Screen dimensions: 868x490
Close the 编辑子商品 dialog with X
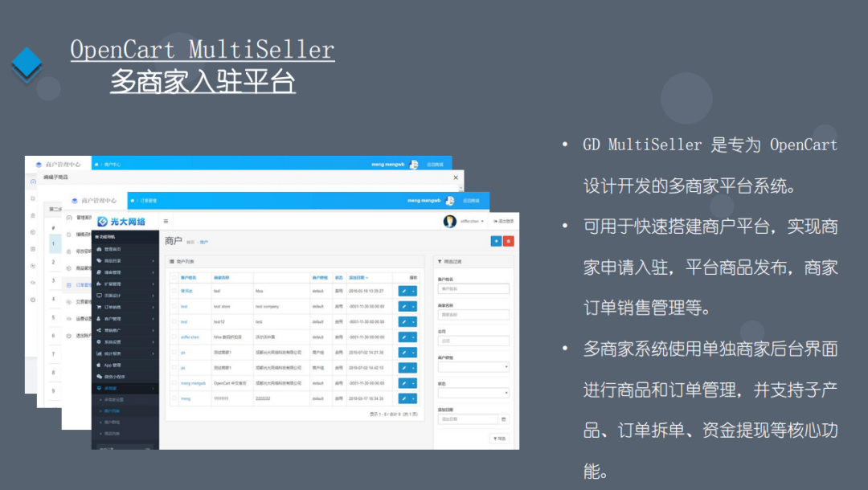click(456, 178)
